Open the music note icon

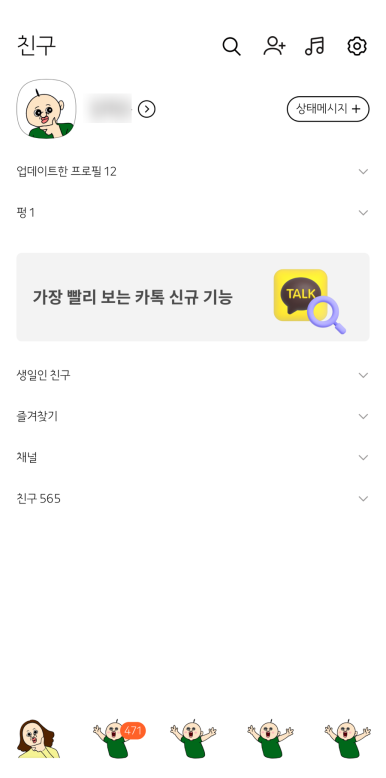(x=315, y=46)
